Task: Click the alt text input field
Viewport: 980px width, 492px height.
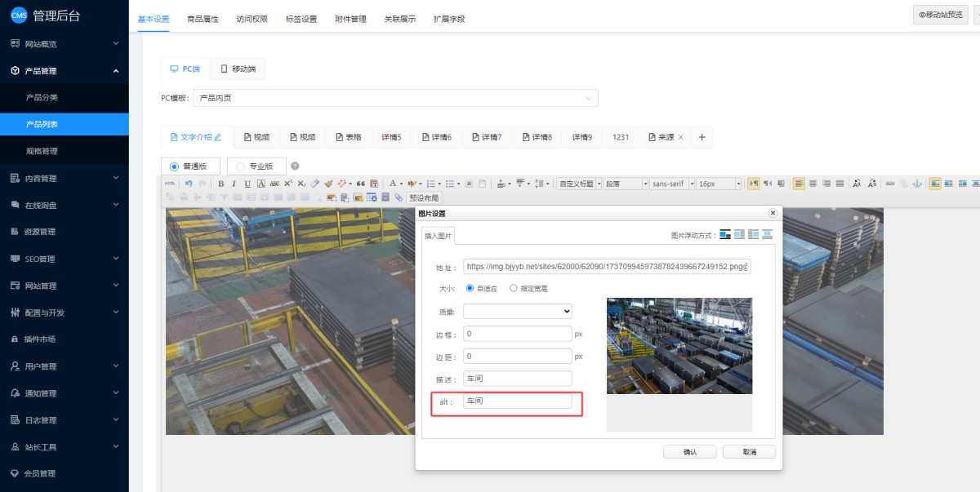Action: [x=517, y=401]
